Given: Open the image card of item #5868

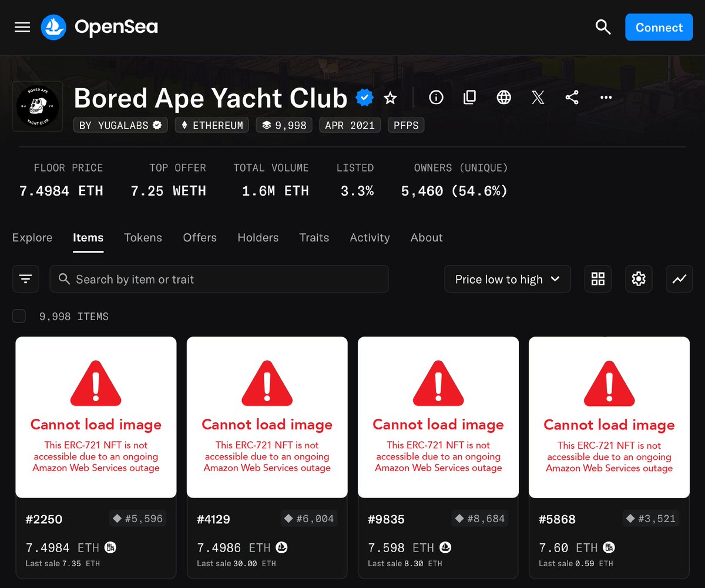Looking at the screenshot, I should click(609, 417).
